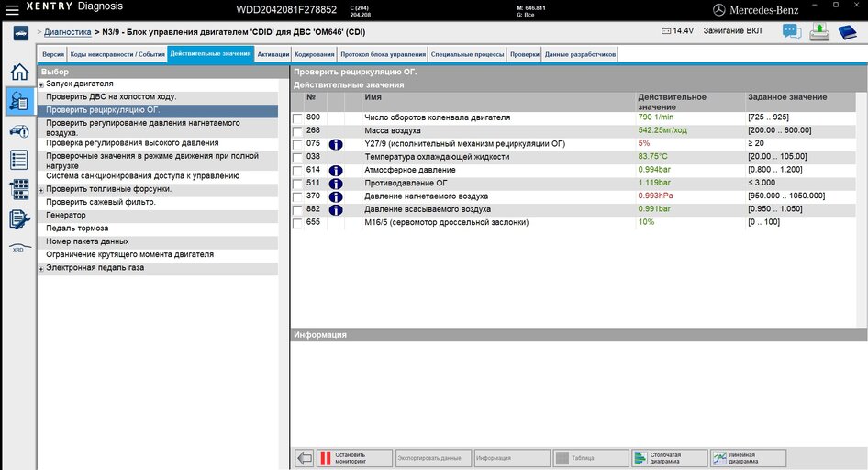This screenshot has height=470, width=868.
Task: Open the XRD sidebar icon
Action: tap(19, 248)
